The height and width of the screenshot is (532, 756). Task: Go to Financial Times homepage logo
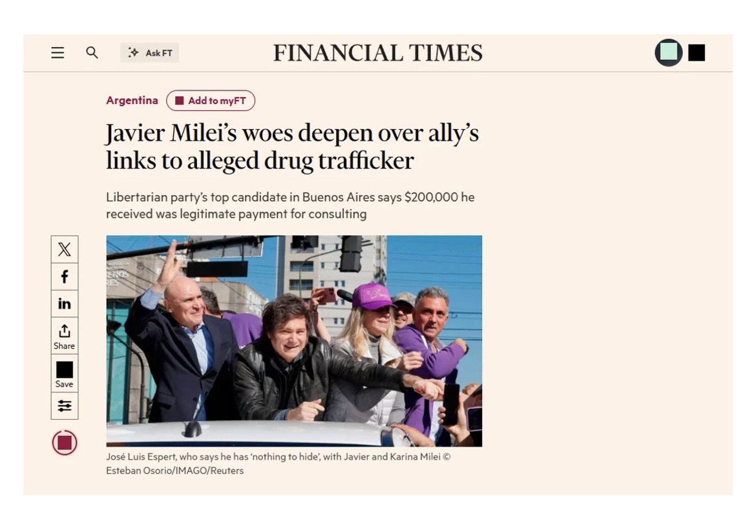(378, 53)
